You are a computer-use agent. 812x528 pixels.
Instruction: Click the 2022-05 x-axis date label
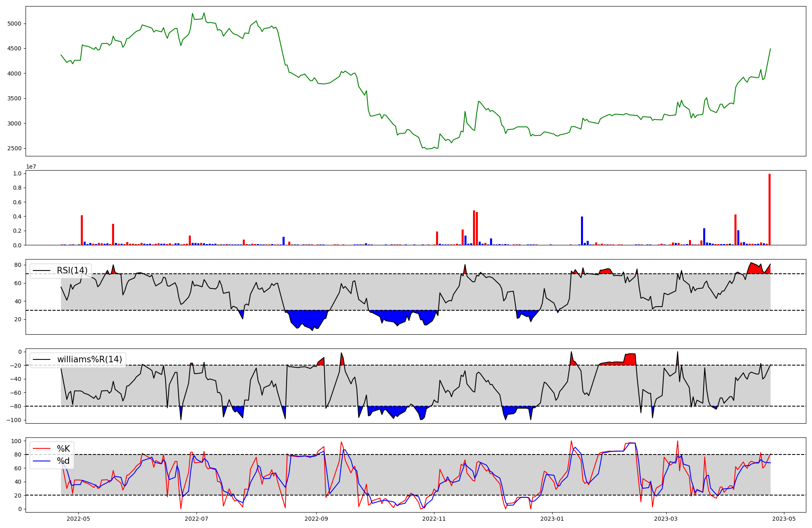78,519
